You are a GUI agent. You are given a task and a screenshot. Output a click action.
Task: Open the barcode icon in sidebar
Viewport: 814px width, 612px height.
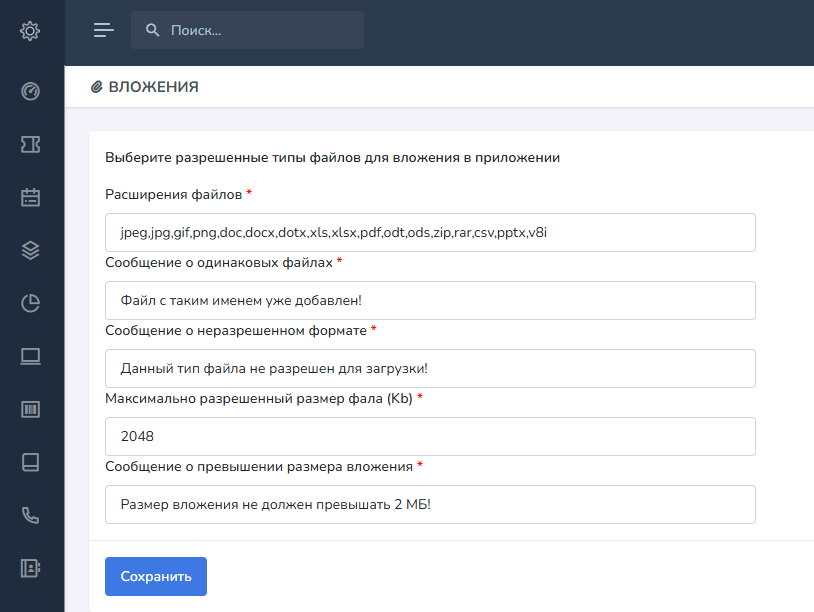[30, 410]
